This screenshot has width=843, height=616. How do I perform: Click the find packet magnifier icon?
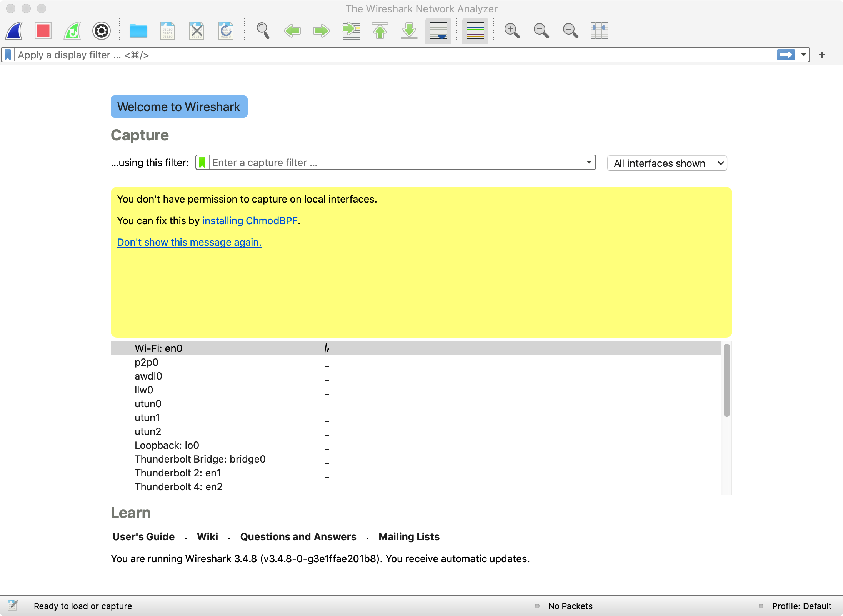point(263,31)
